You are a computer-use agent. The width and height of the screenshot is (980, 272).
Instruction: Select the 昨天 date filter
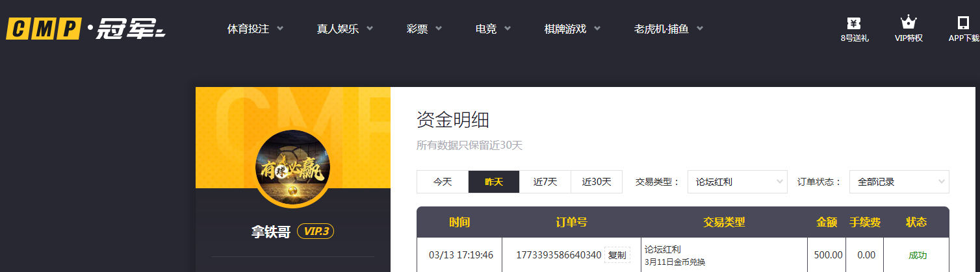pos(494,182)
